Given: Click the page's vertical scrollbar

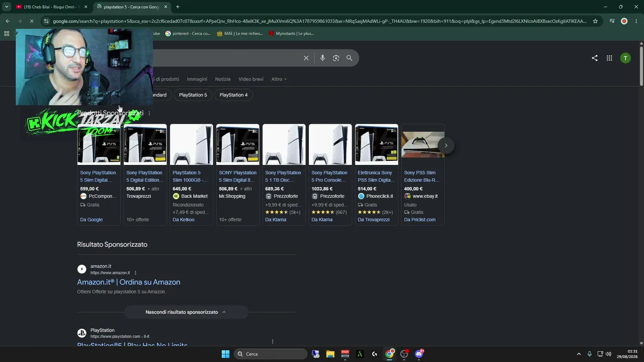Looking at the screenshot, I should [x=641, y=66].
